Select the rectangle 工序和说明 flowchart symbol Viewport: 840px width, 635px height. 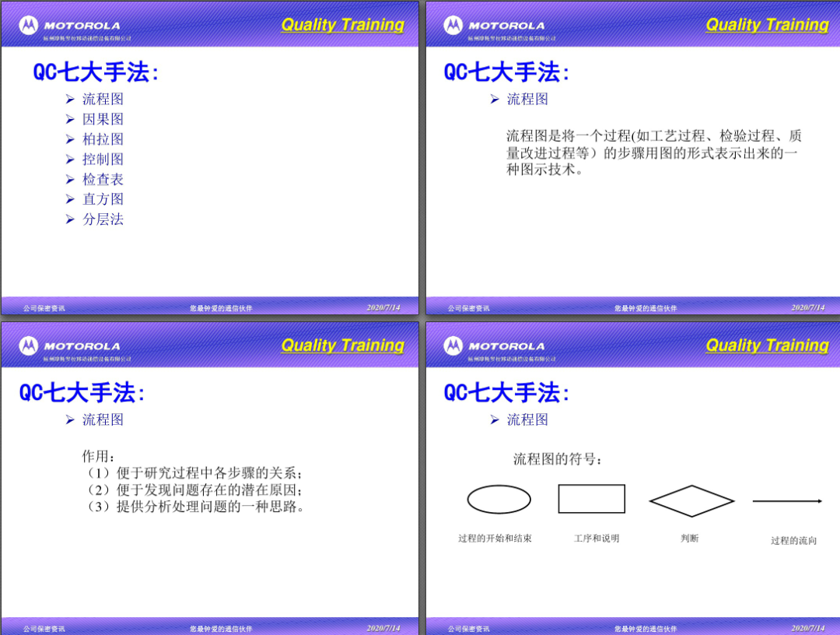(592, 497)
